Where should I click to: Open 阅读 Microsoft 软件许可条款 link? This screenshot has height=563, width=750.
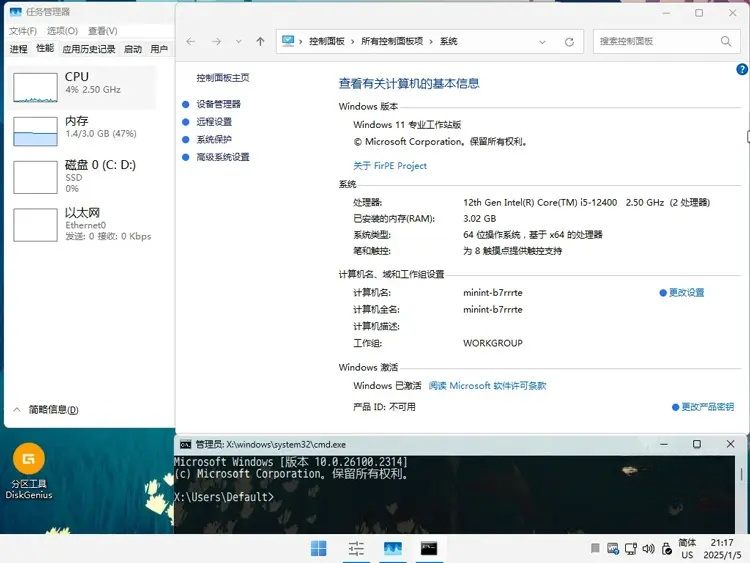point(487,386)
